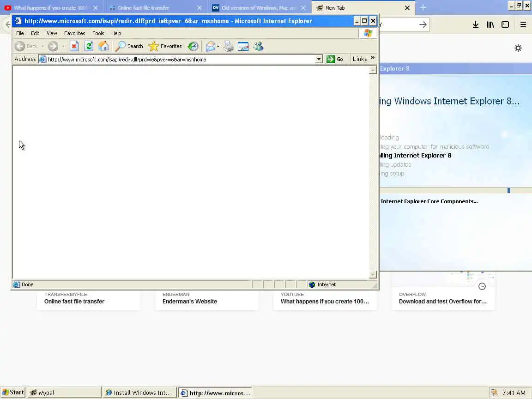
Task: Open Search pane in Internet Explorer
Action: [x=129, y=46]
